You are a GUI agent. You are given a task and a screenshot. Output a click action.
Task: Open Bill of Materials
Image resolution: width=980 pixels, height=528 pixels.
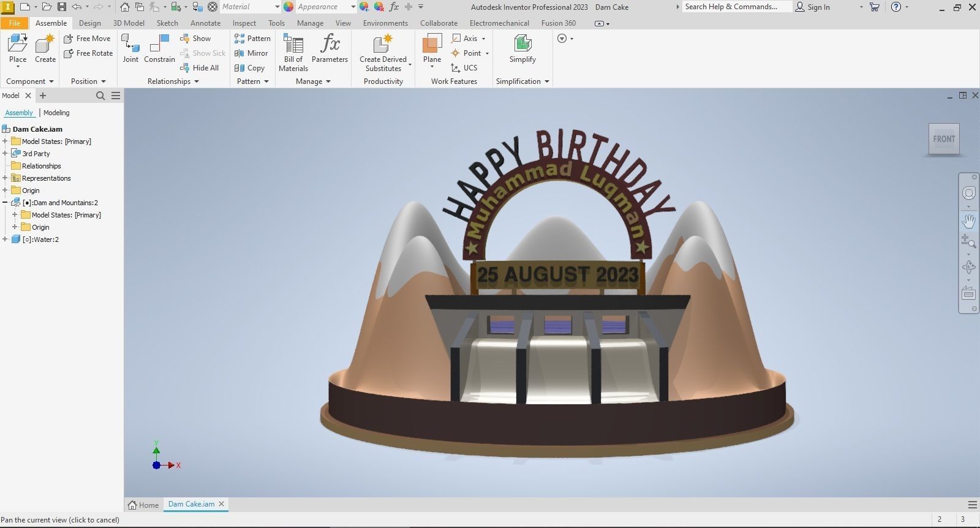pos(293,53)
